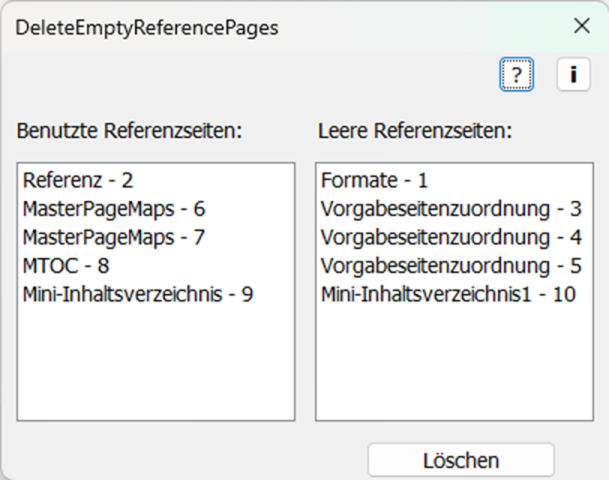Select the "MasterPageMaps - 6" entry
Viewport: 609px width, 480px height.
[113, 209]
